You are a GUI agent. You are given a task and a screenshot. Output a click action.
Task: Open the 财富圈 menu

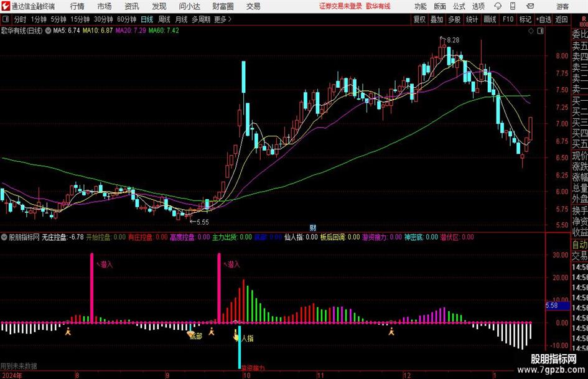223,6
